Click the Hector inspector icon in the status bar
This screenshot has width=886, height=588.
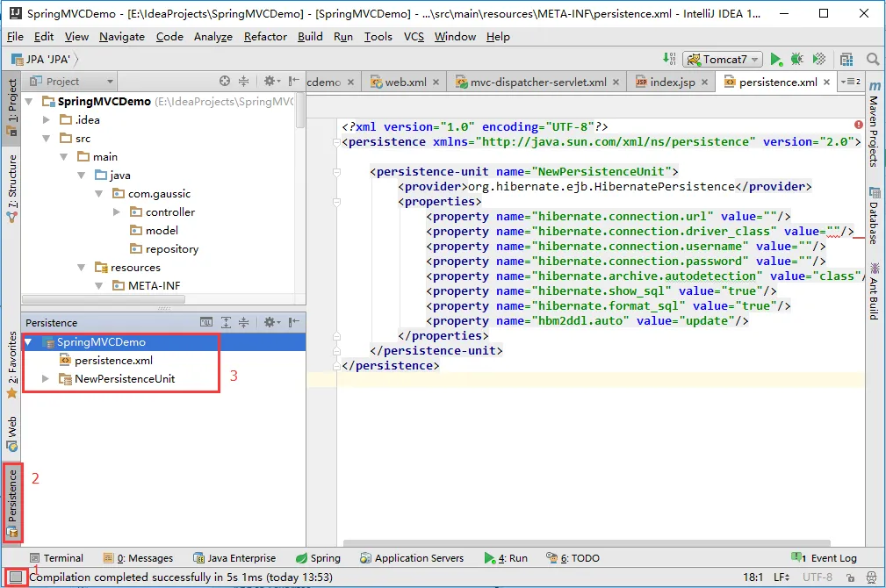(x=872, y=577)
